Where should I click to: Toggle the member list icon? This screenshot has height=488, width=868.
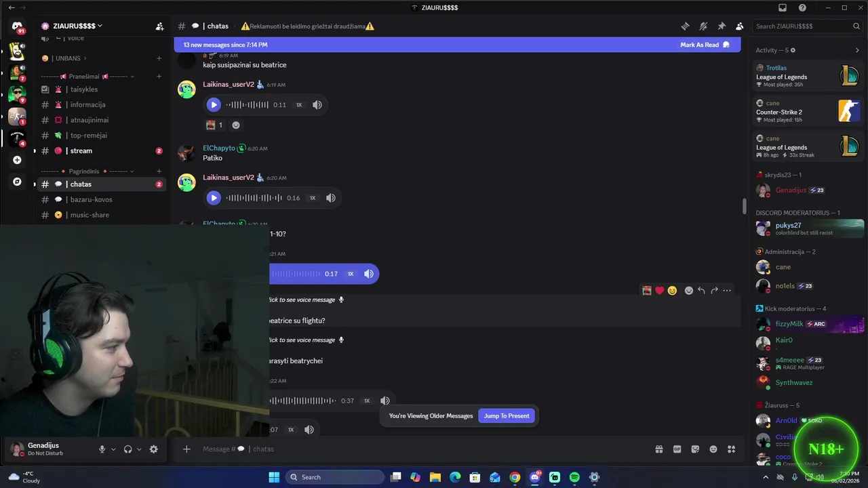click(x=739, y=26)
